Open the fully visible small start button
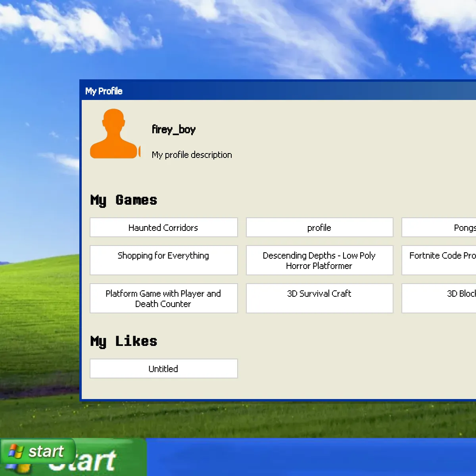The width and height of the screenshot is (476, 476). (38, 451)
